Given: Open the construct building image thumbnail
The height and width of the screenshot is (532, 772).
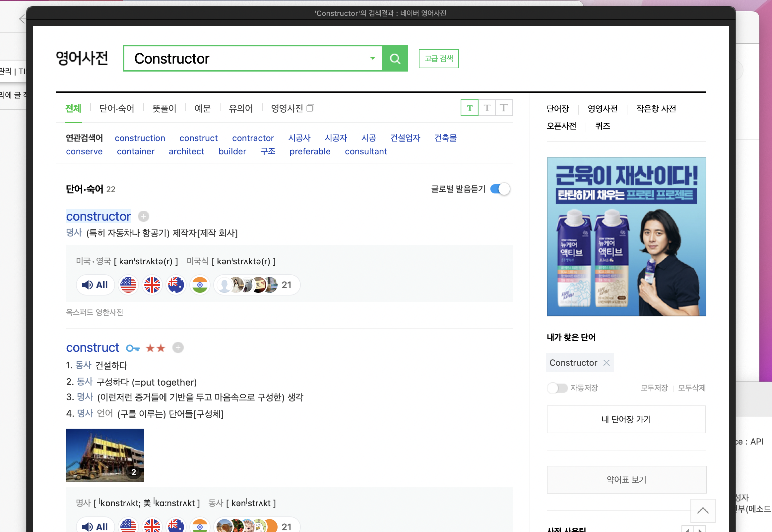Looking at the screenshot, I should click(105, 455).
